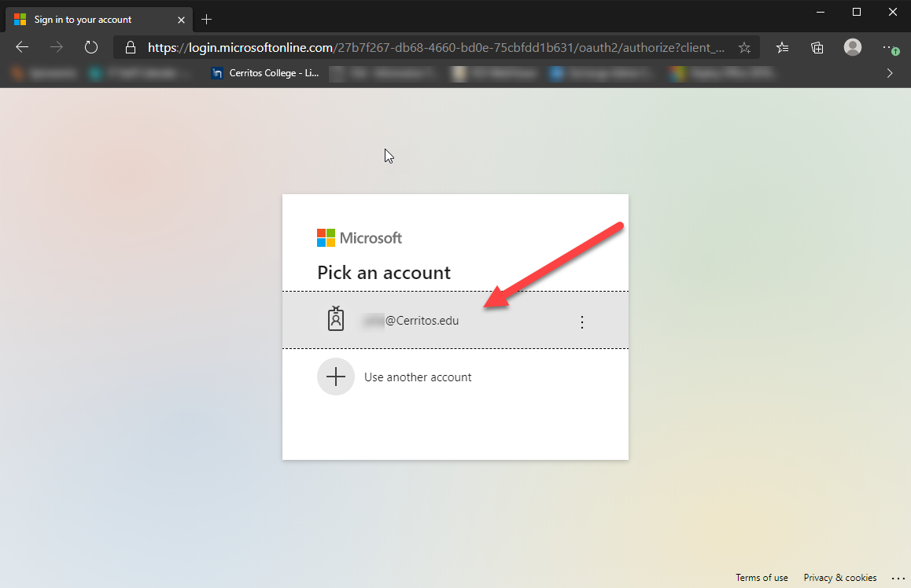Click the disabled forward navigation arrow
The height and width of the screenshot is (588, 911).
click(x=57, y=47)
